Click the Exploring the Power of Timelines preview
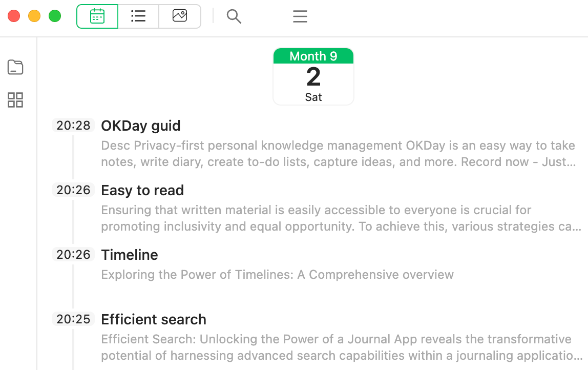The image size is (588, 370). (x=277, y=275)
